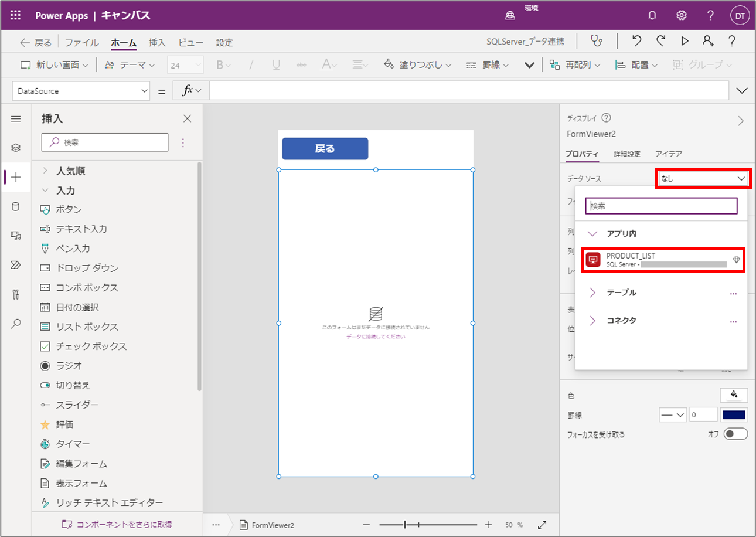Open the Power Automate flows icon
Image resolution: width=756 pixels, height=537 pixels.
[x=16, y=265]
